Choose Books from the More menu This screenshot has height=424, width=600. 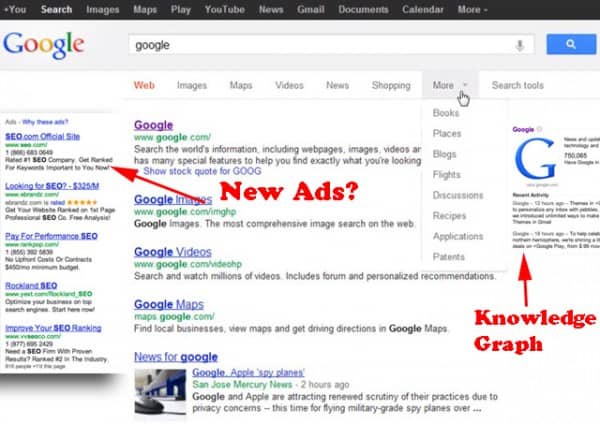click(446, 113)
